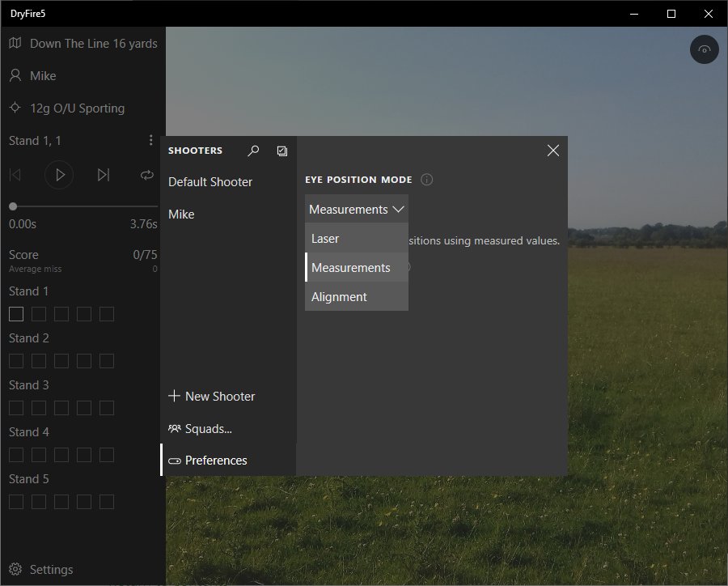Select Mike in the shooters list

[181, 214]
